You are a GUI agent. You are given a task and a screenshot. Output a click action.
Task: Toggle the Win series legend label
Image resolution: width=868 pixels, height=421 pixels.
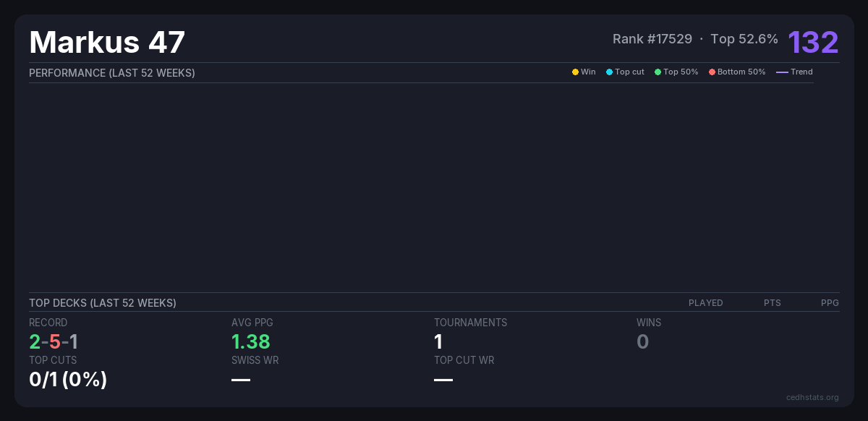click(588, 72)
